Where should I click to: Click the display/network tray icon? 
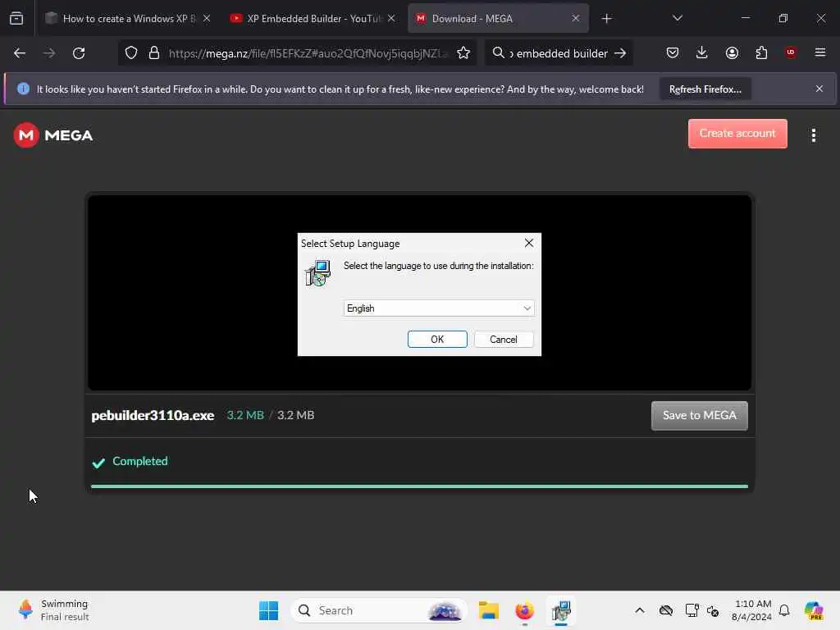click(x=692, y=610)
